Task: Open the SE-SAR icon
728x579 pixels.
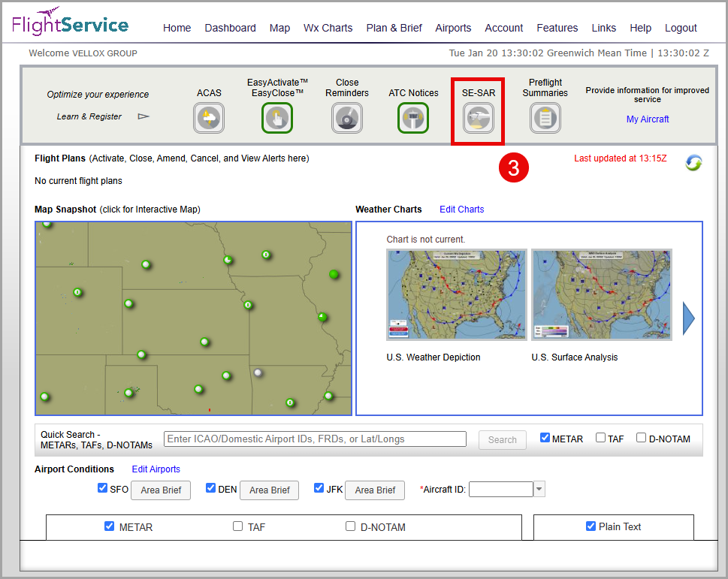Action: click(478, 119)
